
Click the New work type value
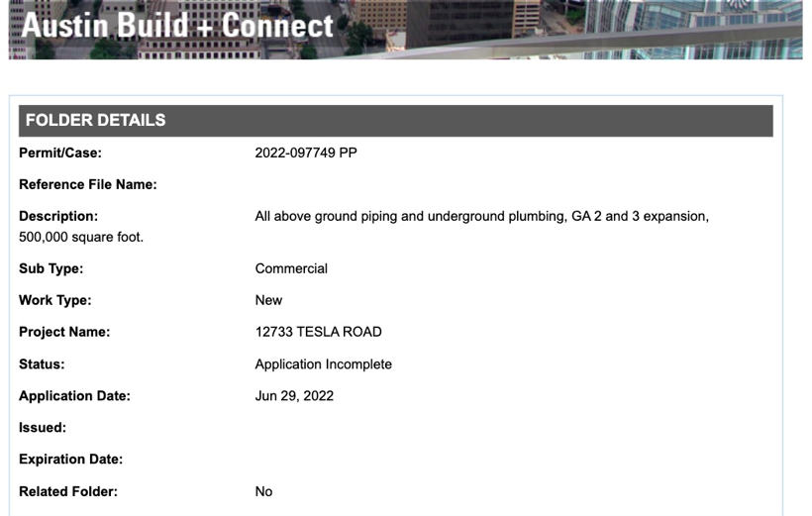point(268,300)
